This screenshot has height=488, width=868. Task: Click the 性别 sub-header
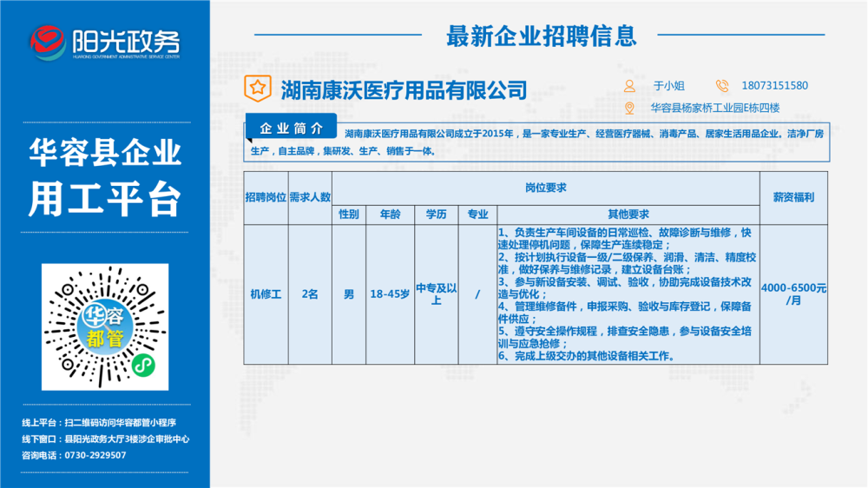click(x=349, y=215)
